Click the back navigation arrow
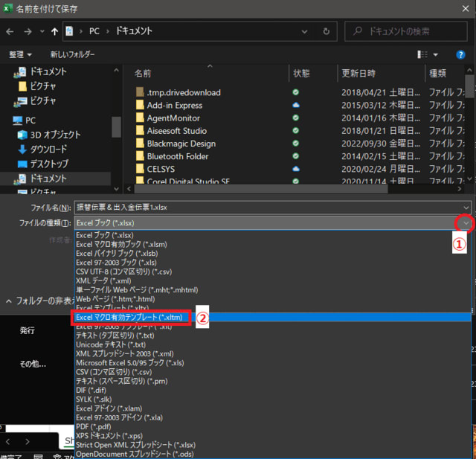The image size is (476, 459). pyautogui.click(x=10, y=32)
